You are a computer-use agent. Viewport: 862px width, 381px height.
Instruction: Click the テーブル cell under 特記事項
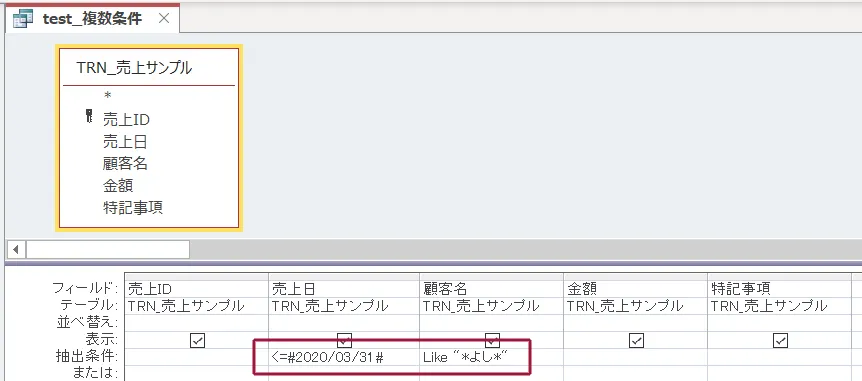point(780,306)
